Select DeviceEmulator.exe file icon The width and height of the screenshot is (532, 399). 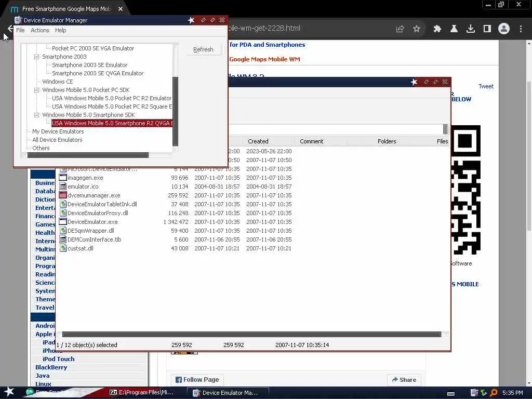(63, 221)
